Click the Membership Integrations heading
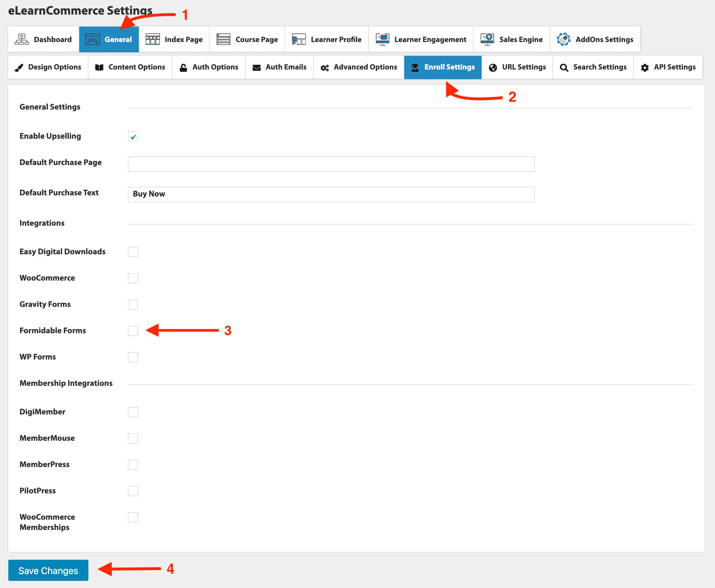 point(66,384)
